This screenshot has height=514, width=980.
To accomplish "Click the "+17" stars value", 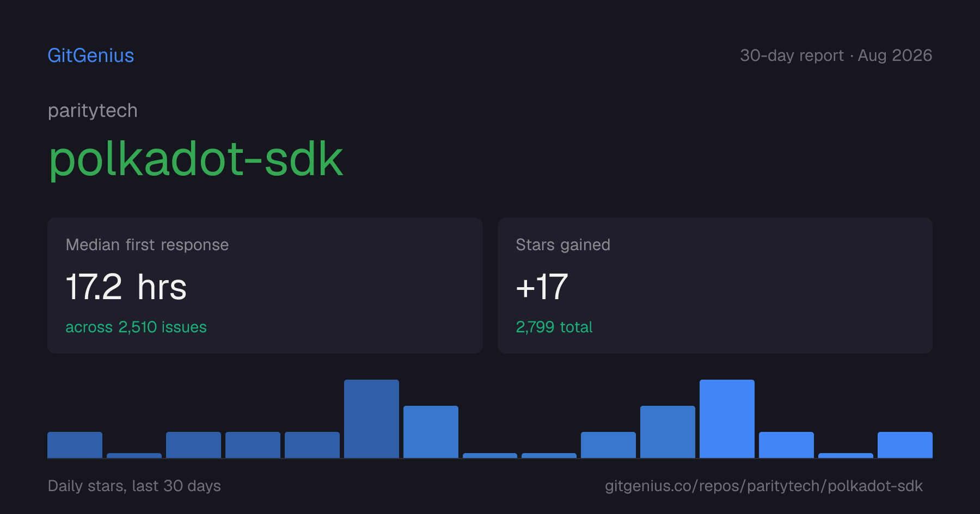I will point(542,287).
